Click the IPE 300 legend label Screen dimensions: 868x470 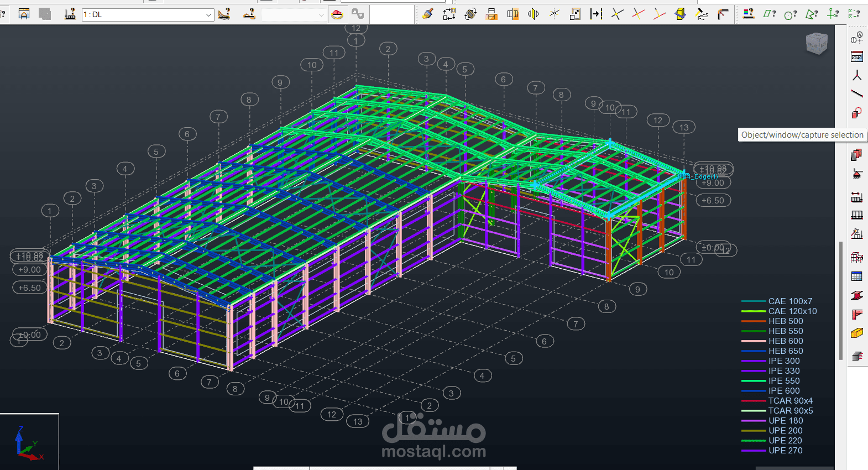coord(784,361)
